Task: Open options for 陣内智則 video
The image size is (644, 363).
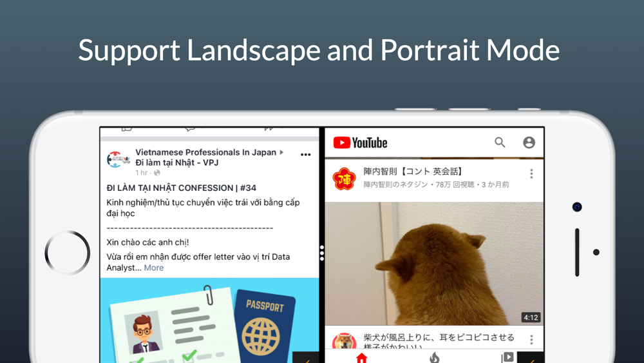Action: pyautogui.click(x=531, y=174)
